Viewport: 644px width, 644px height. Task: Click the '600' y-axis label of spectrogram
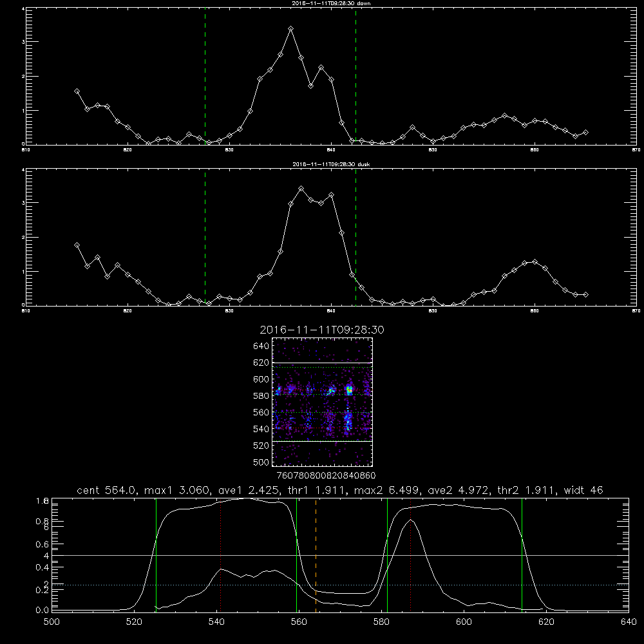[x=261, y=379]
